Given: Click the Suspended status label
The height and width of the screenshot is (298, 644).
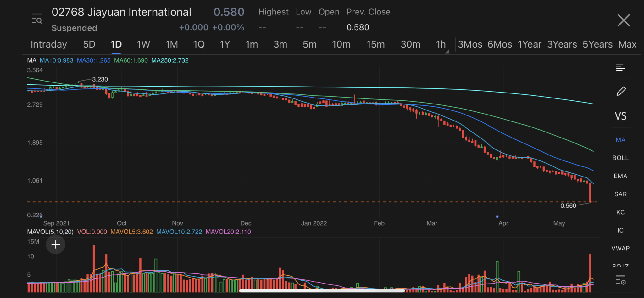Looking at the screenshot, I should click(x=74, y=28).
